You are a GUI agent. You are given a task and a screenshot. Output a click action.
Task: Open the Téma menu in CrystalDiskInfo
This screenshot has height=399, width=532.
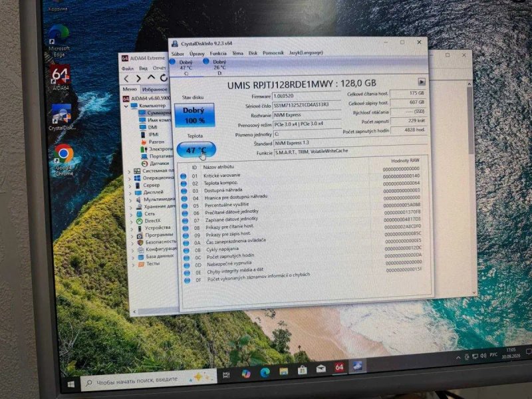pyautogui.click(x=237, y=53)
